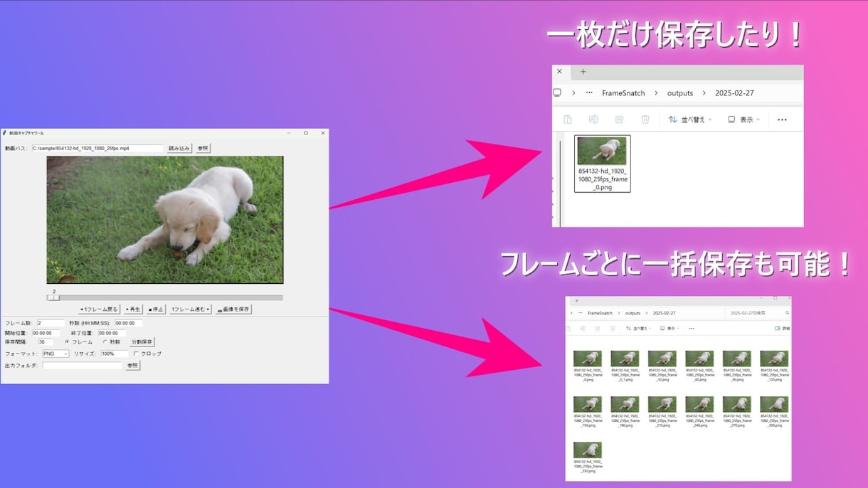Stop playback with 停止 button
This screenshot has width=868, height=488.
click(156, 309)
